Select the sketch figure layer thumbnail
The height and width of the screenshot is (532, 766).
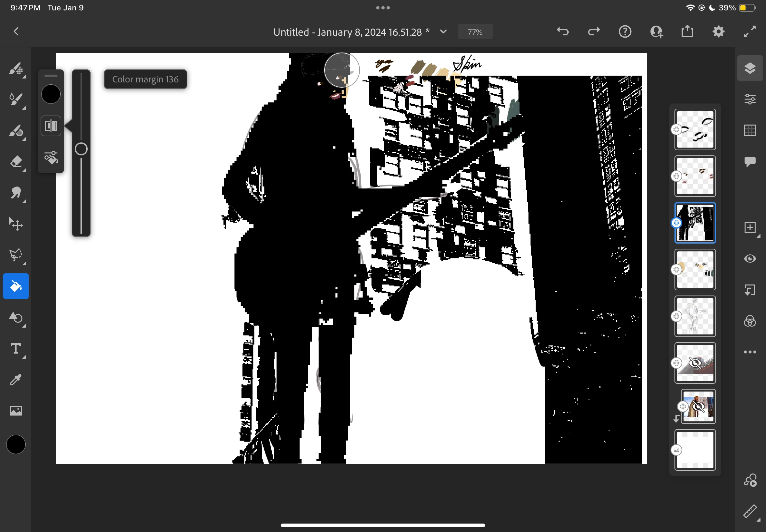pyautogui.click(x=695, y=316)
